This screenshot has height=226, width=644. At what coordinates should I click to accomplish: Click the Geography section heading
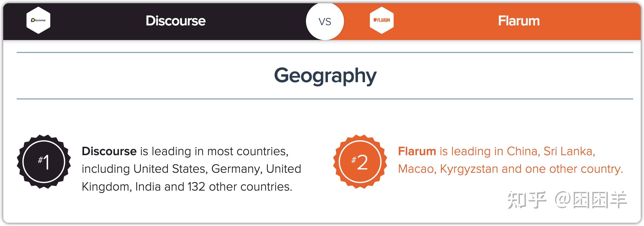pos(325,76)
